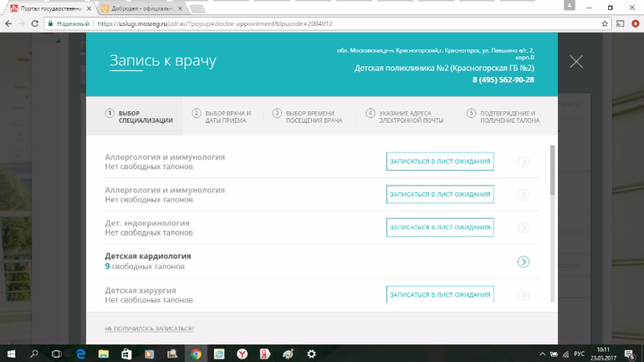644x362 pixels.
Task: Join the waiting list for first Аллергология и иммунология
Action: 440,161
